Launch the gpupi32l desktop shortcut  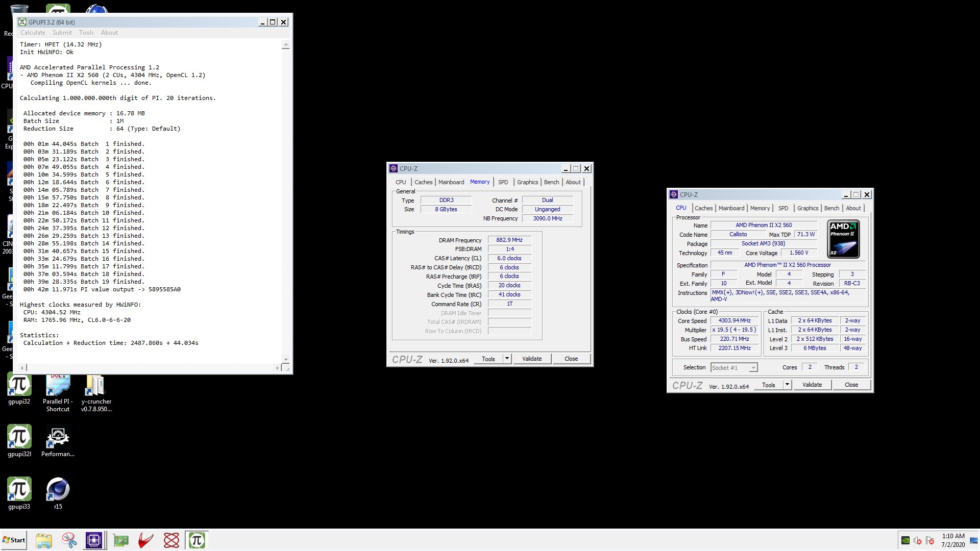tap(19, 441)
